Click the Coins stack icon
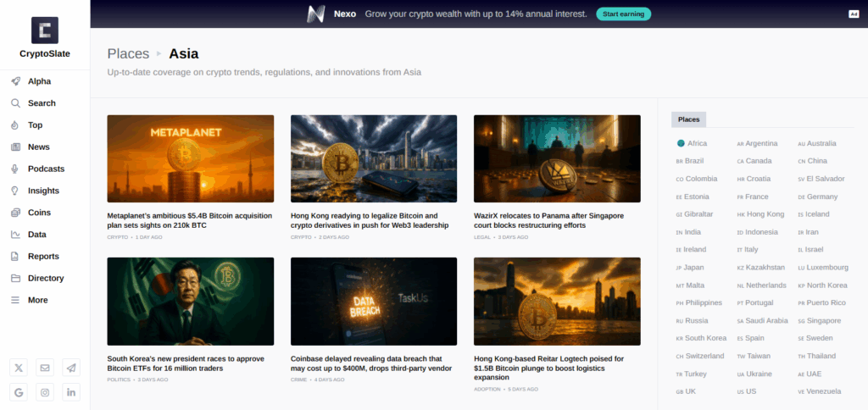868x410 pixels. coord(16,213)
